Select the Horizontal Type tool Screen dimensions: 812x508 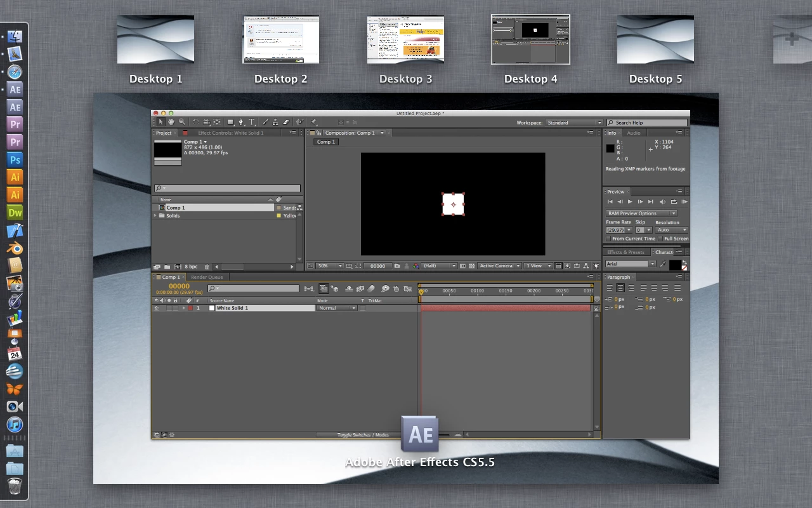(x=251, y=122)
